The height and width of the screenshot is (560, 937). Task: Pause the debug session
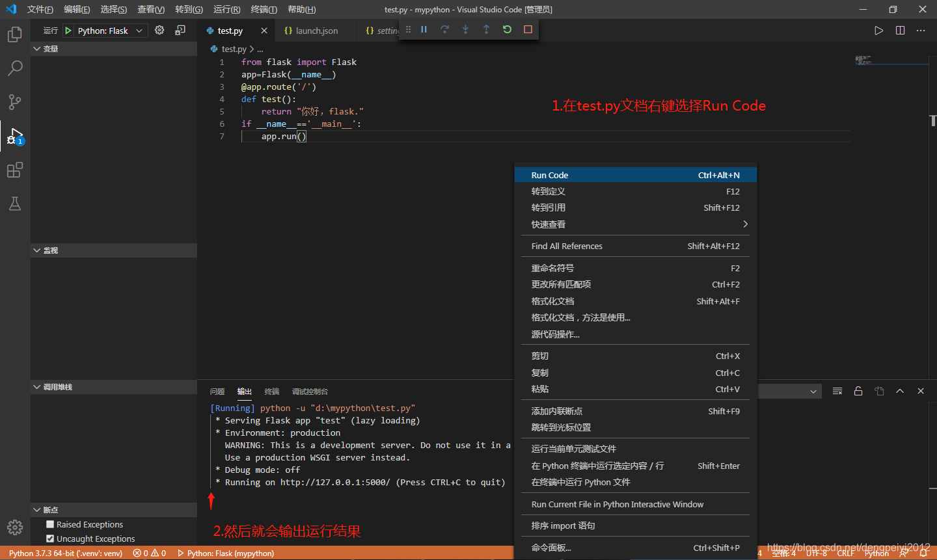click(424, 29)
